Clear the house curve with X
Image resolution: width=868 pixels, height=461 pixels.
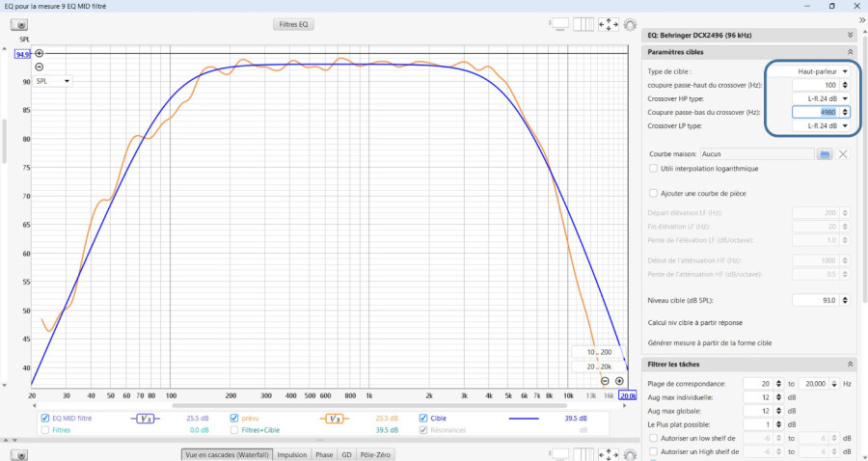843,154
